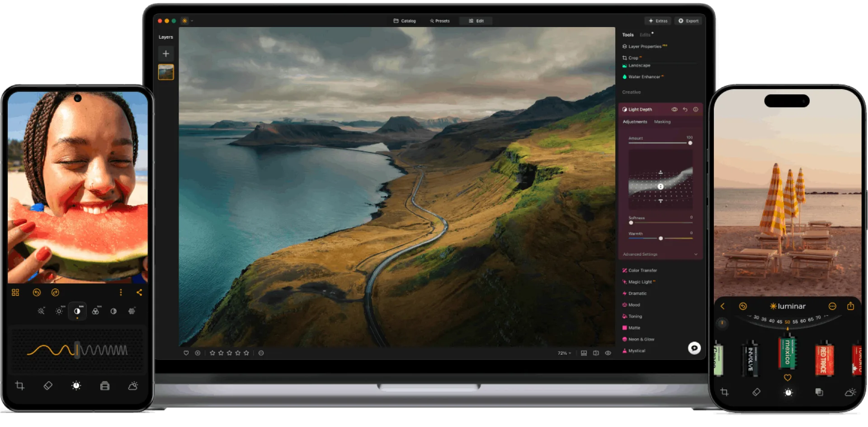Click the depth position handle in Light Depth map
This screenshot has height=427, width=868.
(x=660, y=187)
